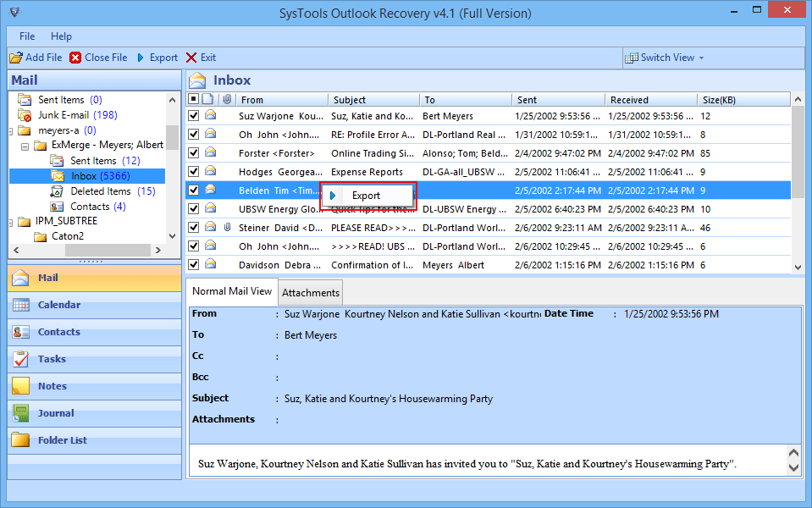Select the Sent Items (12) folder
The width and height of the screenshot is (812, 508).
pos(105,161)
